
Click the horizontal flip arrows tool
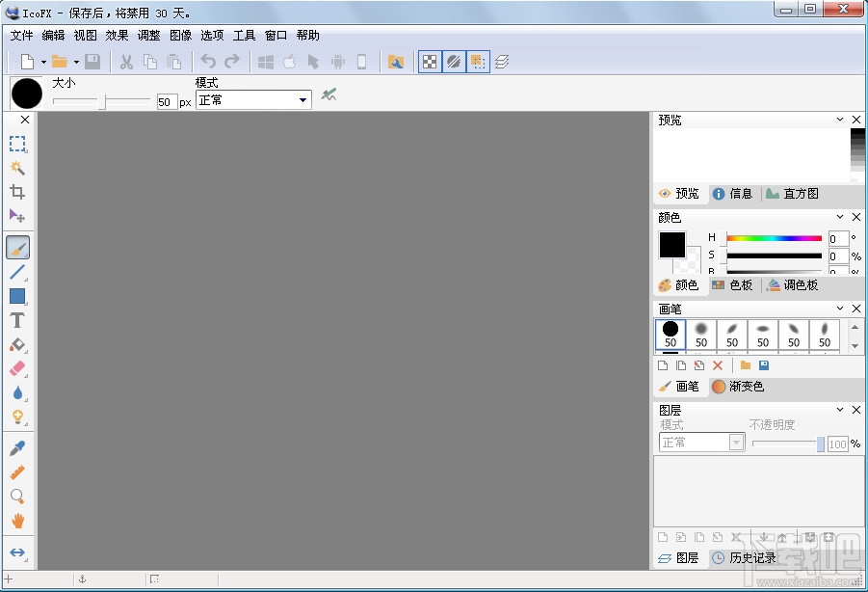[x=17, y=552]
